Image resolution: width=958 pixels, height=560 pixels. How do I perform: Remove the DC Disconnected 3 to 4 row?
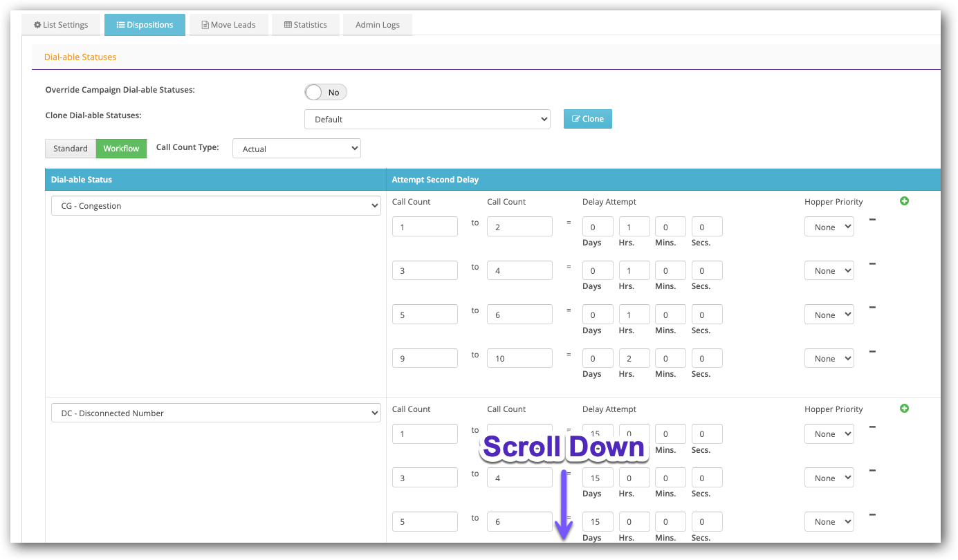(872, 471)
